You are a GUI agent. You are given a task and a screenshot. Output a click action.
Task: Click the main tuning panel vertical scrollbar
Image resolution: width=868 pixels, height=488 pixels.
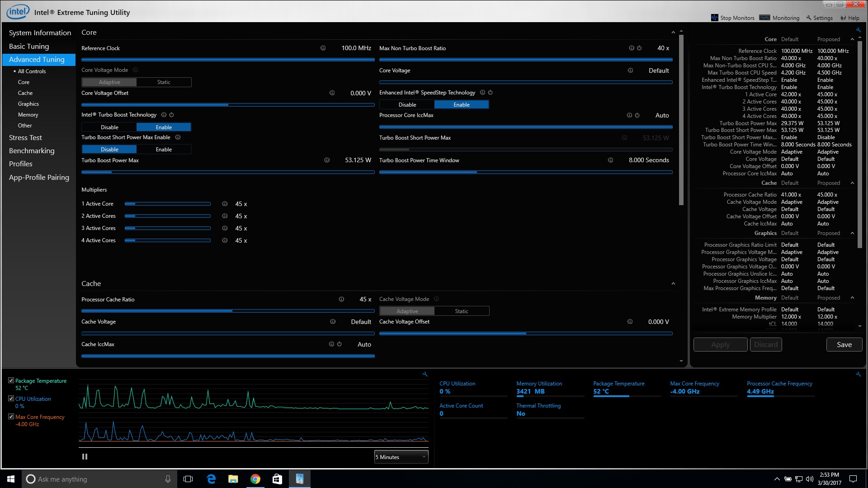[681, 120]
